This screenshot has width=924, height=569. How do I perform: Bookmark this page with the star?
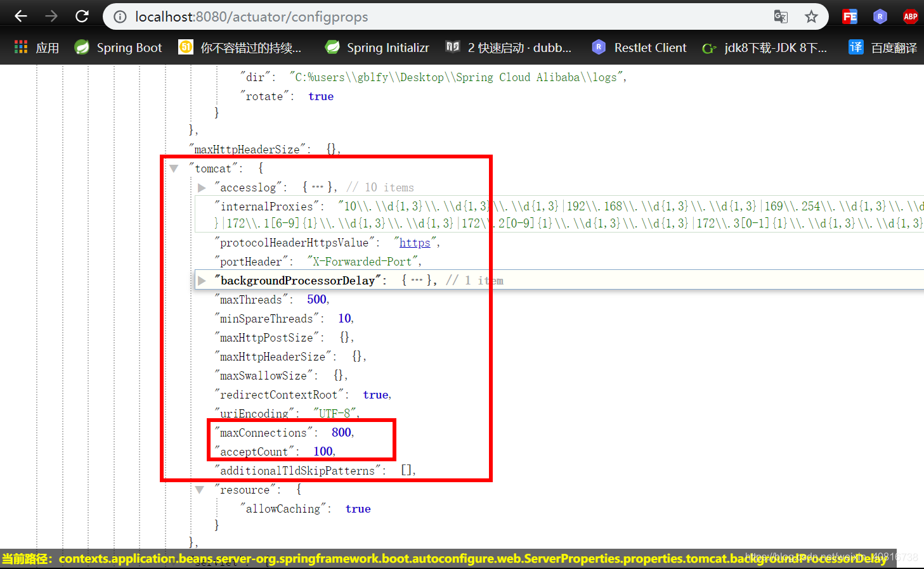pyautogui.click(x=811, y=17)
